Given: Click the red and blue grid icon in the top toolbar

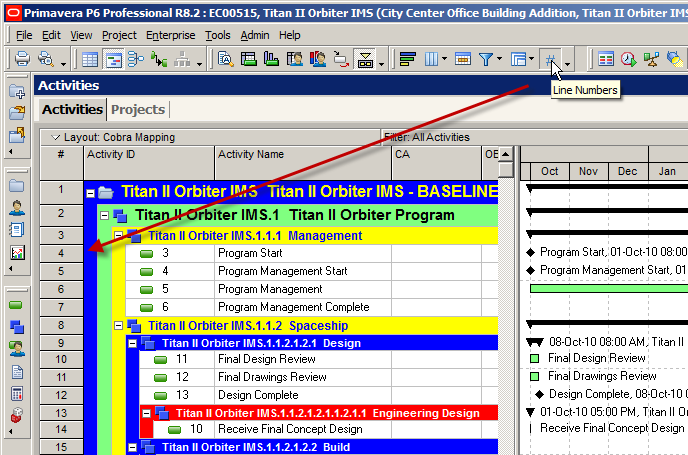Looking at the screenshot, I should [x=606, y=59].
